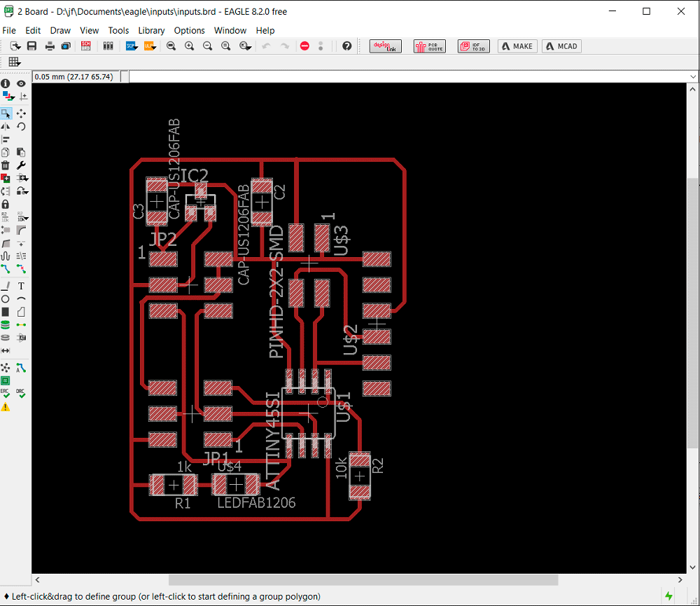Open the file-open toolbar button
Viewport: 700px width, 606px height.
click(15, 46)
